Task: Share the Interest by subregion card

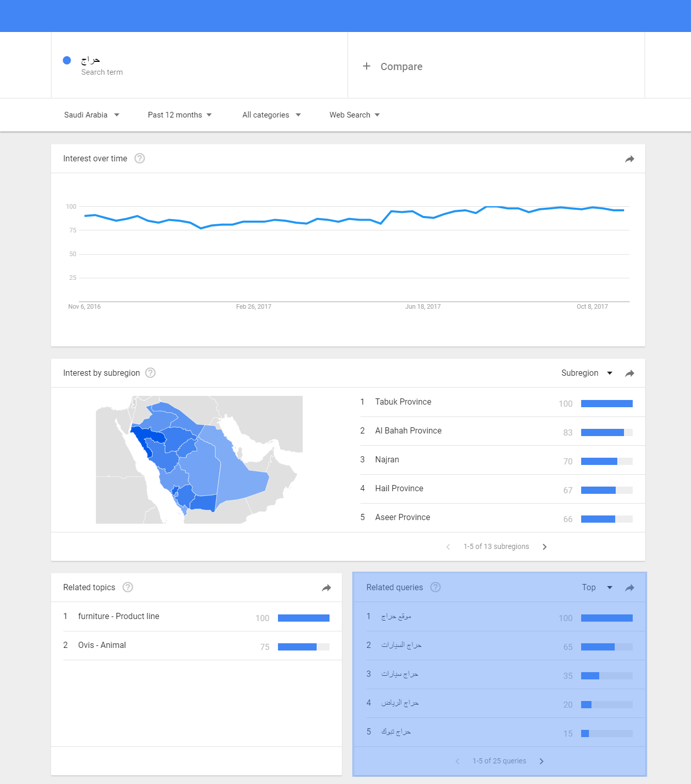Action: tap(629, 373)
